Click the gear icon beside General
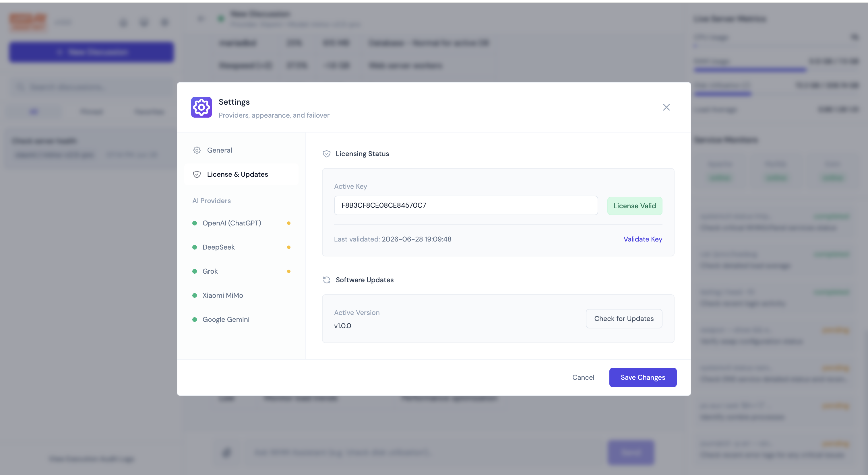 [x=197, y=150]
